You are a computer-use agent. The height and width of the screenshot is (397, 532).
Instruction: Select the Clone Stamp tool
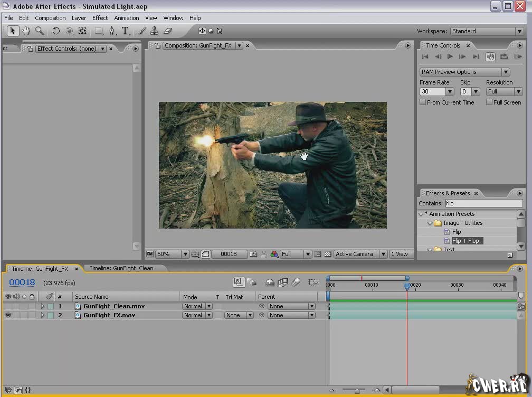[x=154, y=31]
